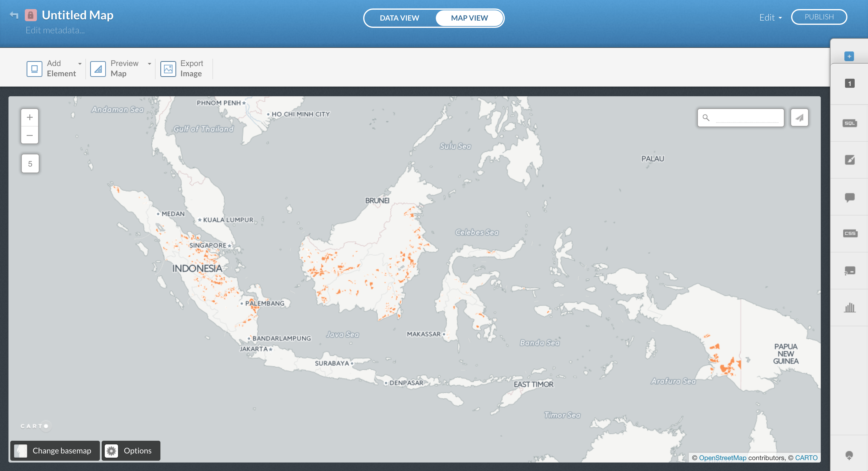The height and width of the screenshot is (471, 868).
Task: Expand the Add Element dropdown arrow
Action: pos(80,64)
